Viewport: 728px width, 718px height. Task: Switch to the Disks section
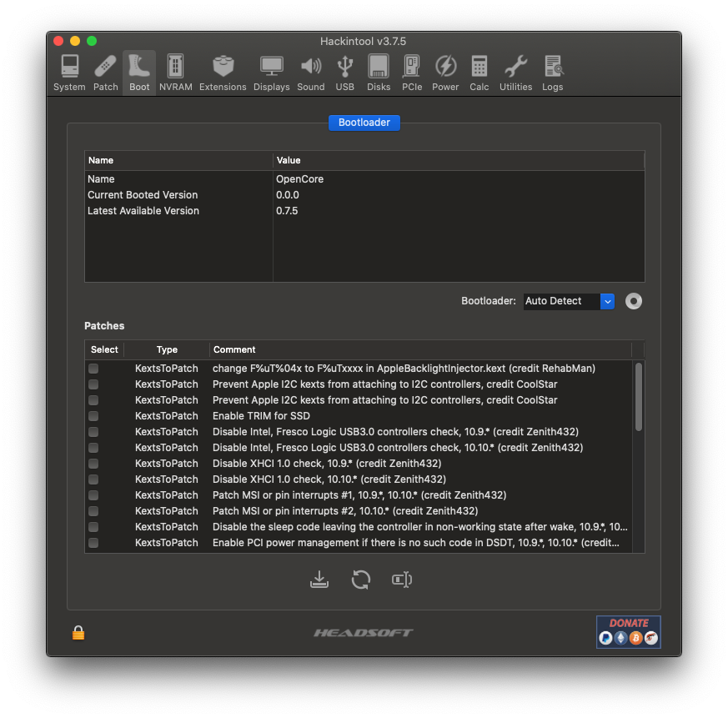click(x=378, y=72)
